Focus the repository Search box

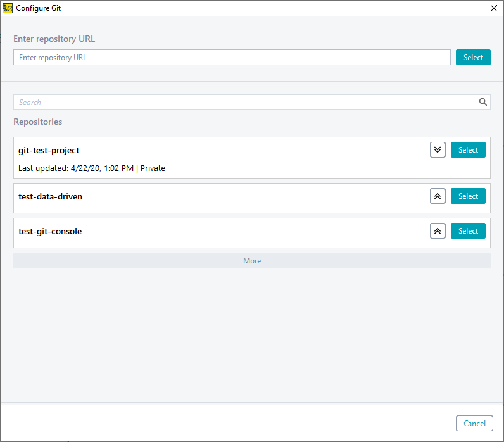251,102
